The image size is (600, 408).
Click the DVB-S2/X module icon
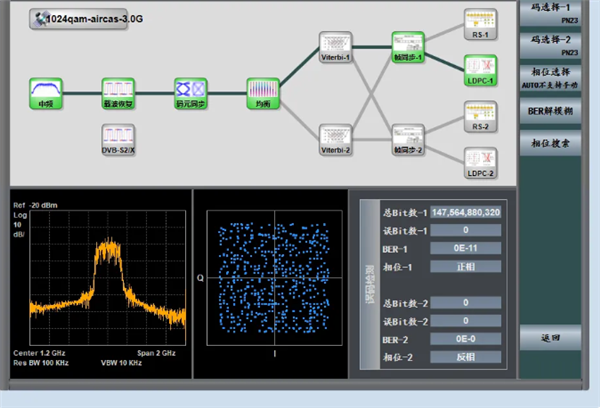(118, 137)
